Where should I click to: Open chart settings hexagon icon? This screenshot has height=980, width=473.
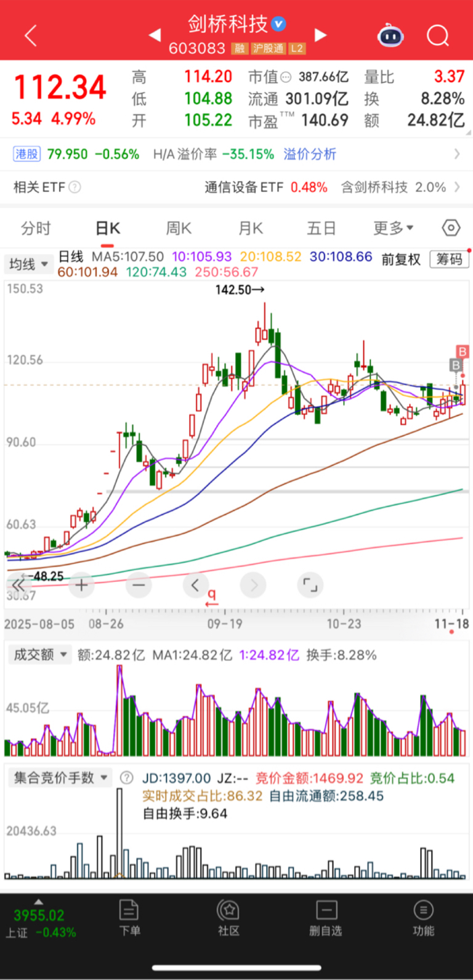pyautogui.click(x=451, y=228)
